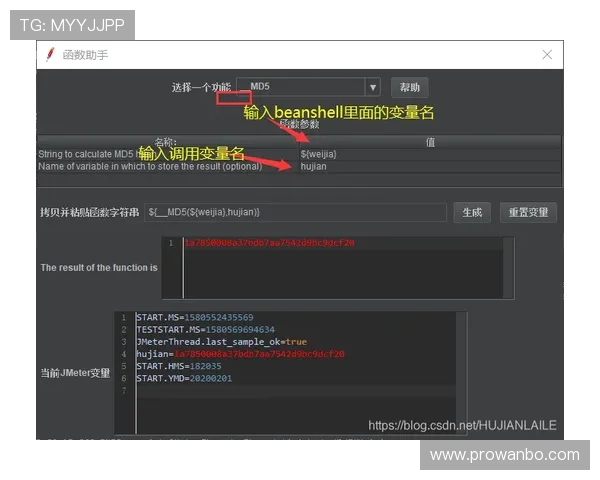The height and width of the screenshot is (480, 600).
Task: Click the 'String to calculate MD5' row label
Action: tap(88, 154)
